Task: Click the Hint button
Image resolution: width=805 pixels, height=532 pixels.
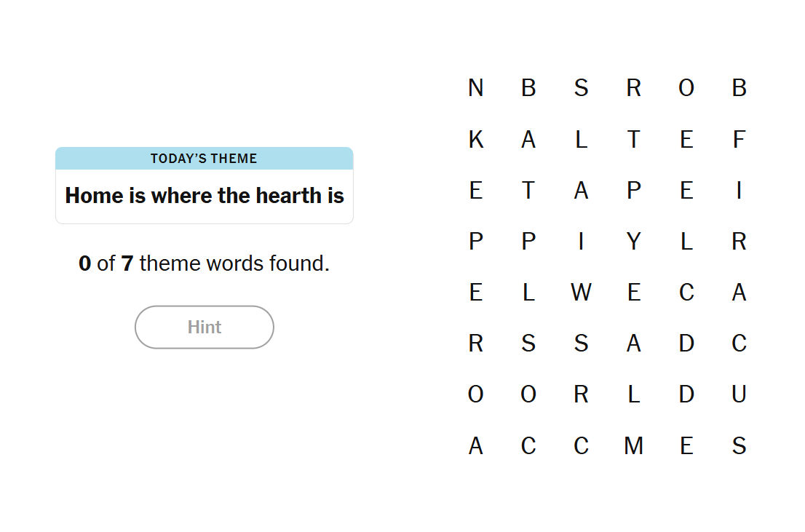Action: [x=205, y=327]
